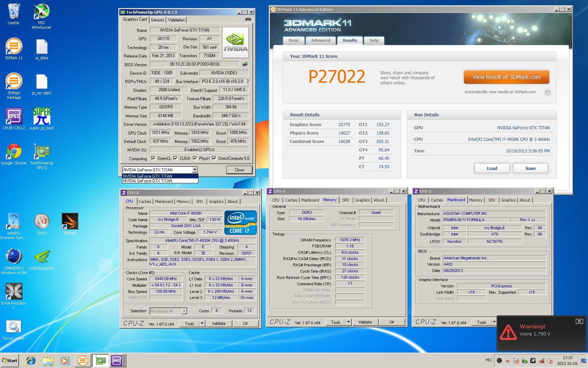This screenshot has height=368, width=588.
Task: Open the MSI Afterburner desktop shortcut
Action: click(42, 16)
